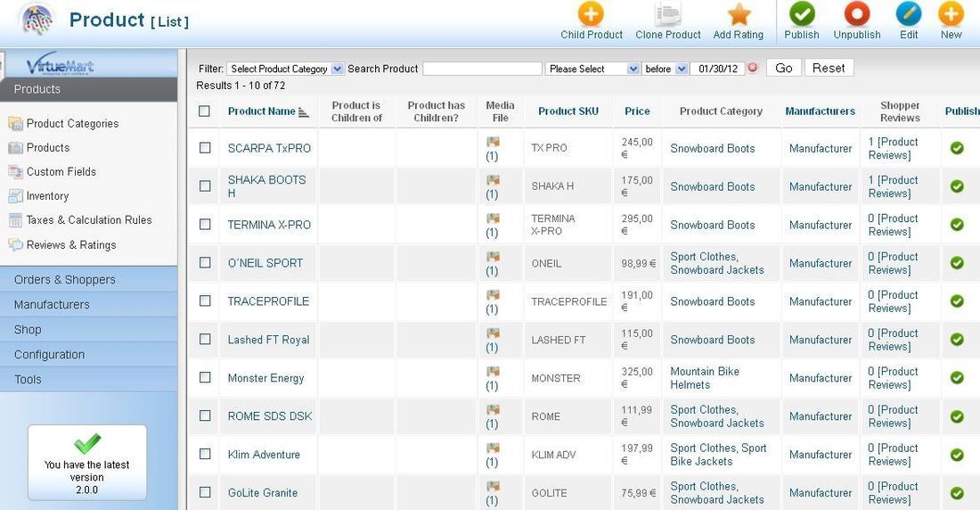Open Taxes & Calculation Rules in sidebar
This screenshot has height=510, width=980.
click(x=89, y=219)
